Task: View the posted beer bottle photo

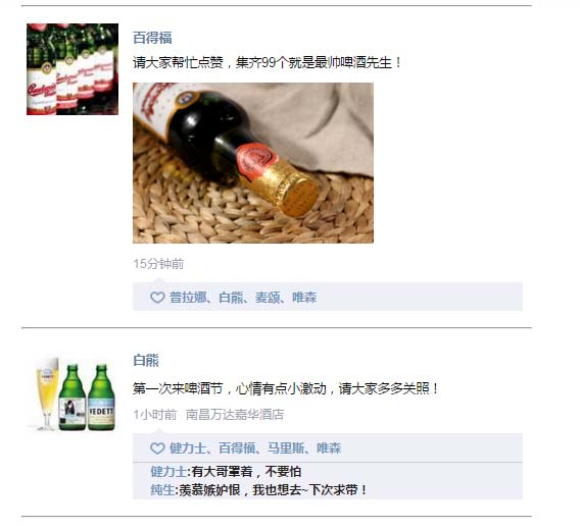Action: [253, 163]
